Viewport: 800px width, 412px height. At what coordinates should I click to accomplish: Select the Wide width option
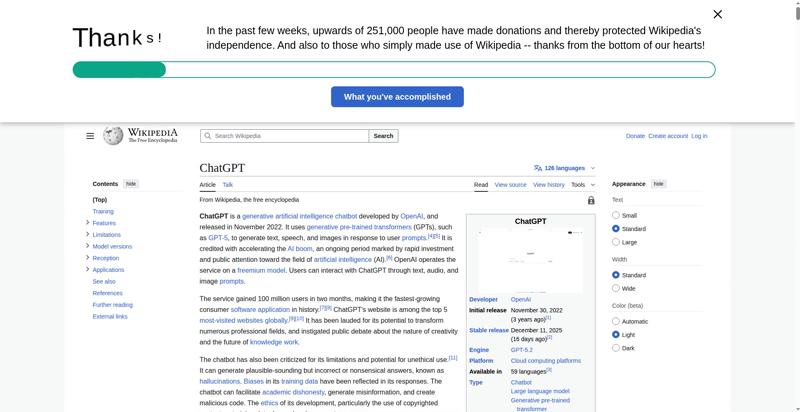[x=616, y=288]
